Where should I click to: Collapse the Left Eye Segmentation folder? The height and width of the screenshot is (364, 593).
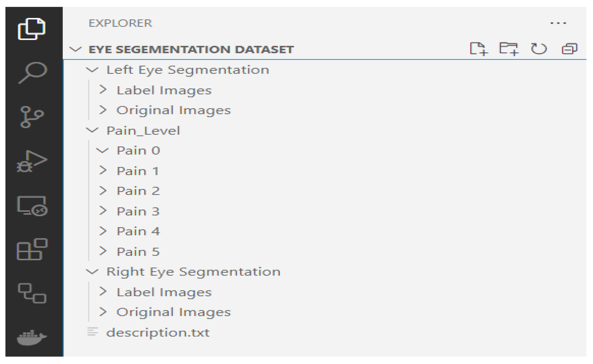click(x=92, y=70)
